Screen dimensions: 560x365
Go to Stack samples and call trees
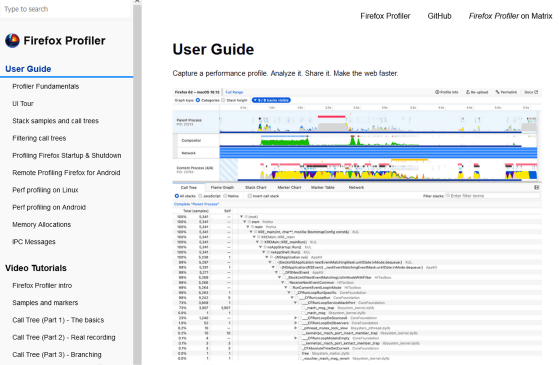coord(55,121)
